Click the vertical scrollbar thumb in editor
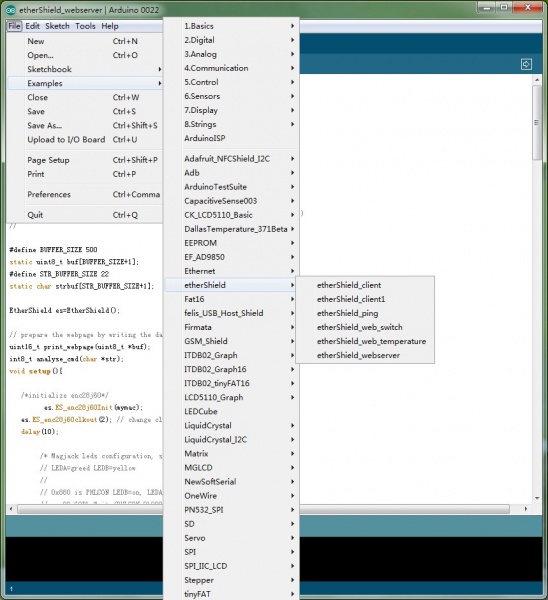 tap(537, 122)
